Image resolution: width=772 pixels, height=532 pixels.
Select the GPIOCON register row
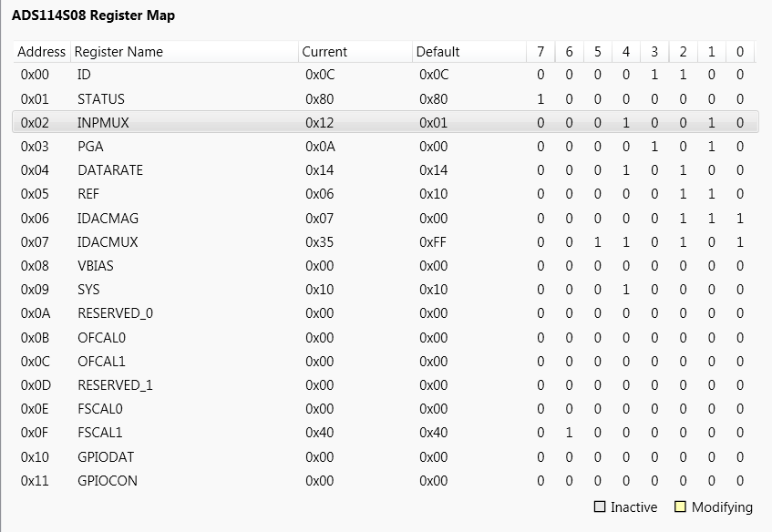click(x=386, y=481)
